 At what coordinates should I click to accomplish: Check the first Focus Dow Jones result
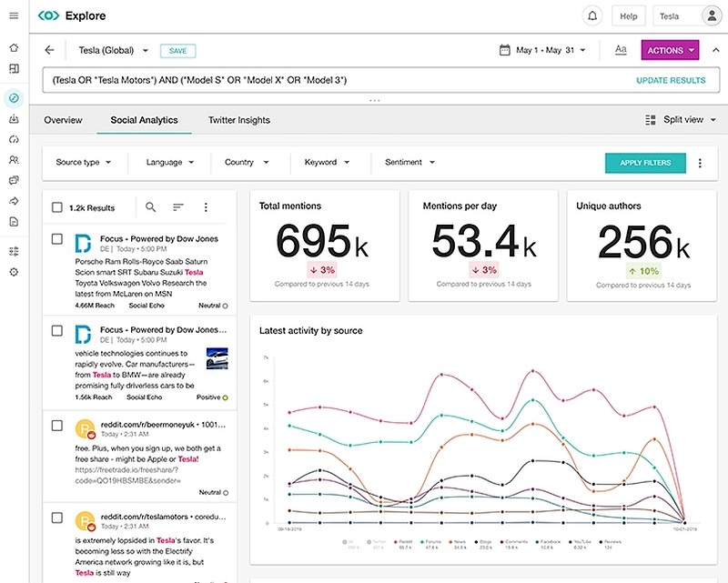click(57, 239)
